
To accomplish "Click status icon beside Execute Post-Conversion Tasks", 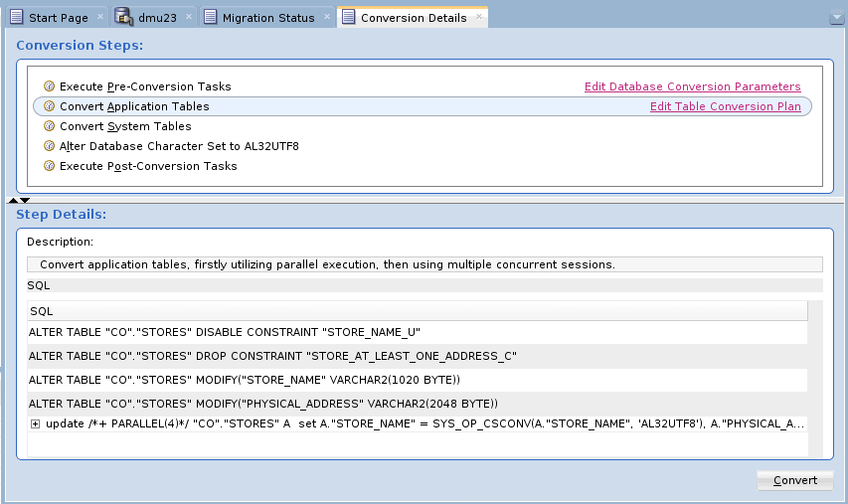I will [x=50, y=166].
